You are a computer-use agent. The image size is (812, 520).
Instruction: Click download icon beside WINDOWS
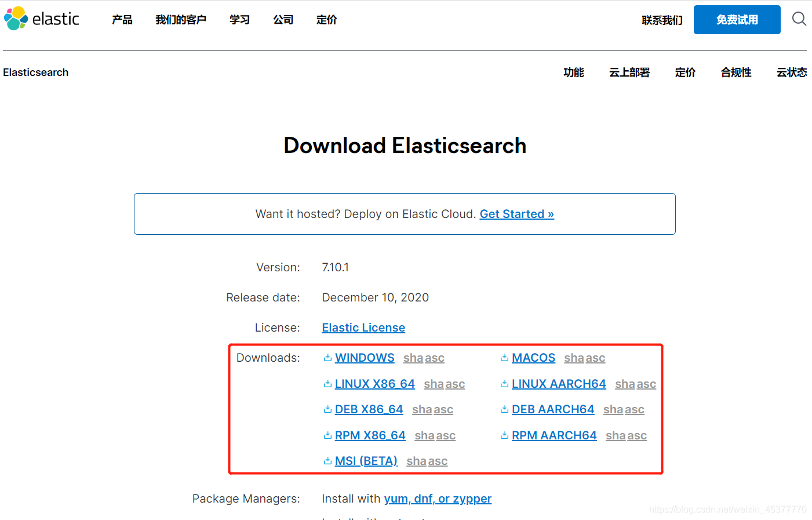[x=327, y=358]
